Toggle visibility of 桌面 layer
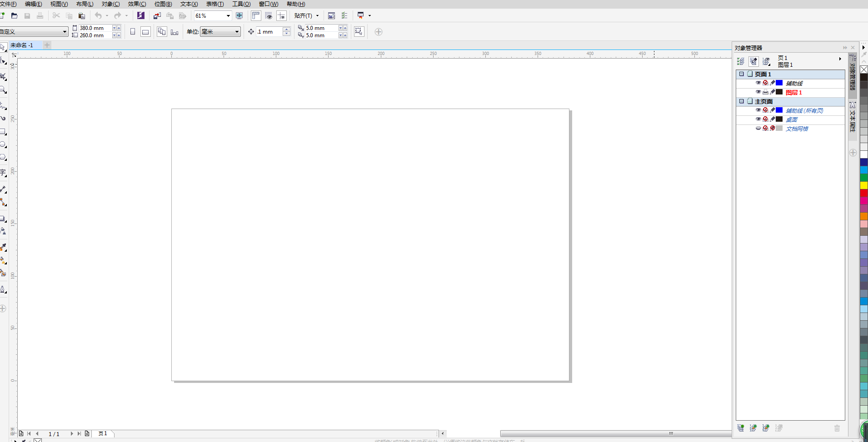This screenshot has height=442, width=868. pyautogui.click(x=758, y=119)
